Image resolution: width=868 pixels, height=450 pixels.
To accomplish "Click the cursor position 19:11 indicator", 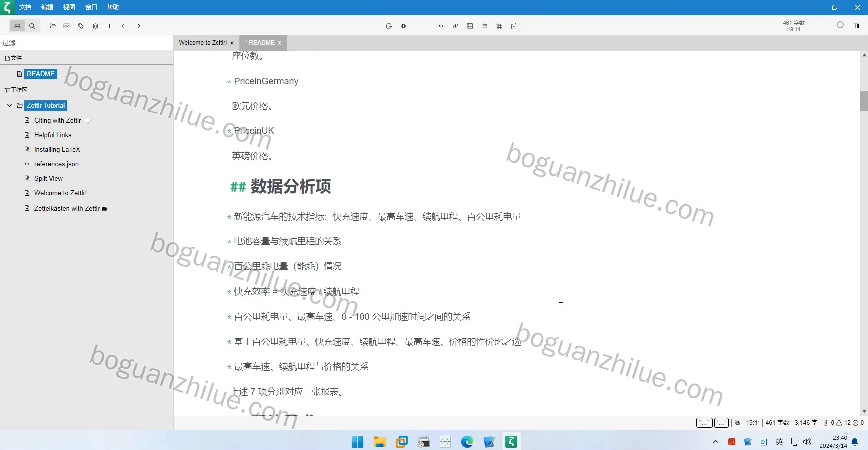I will pyautogui.click(x=753, y=423).
